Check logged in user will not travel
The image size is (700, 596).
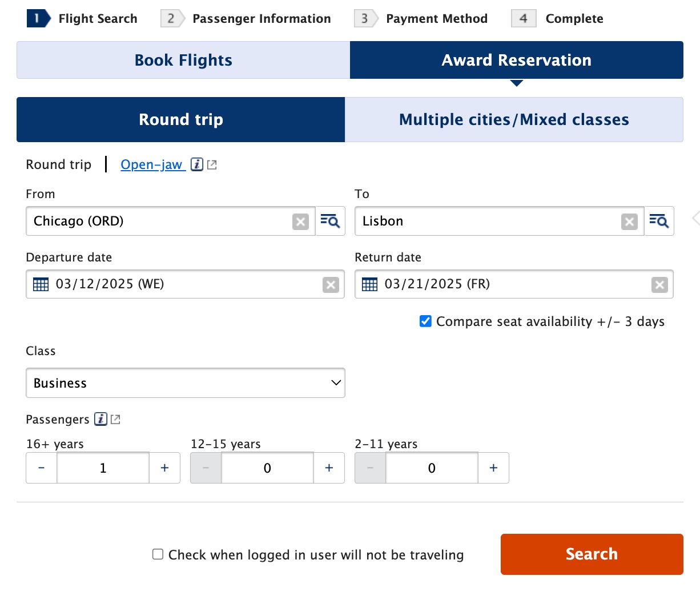click(158, 554)
